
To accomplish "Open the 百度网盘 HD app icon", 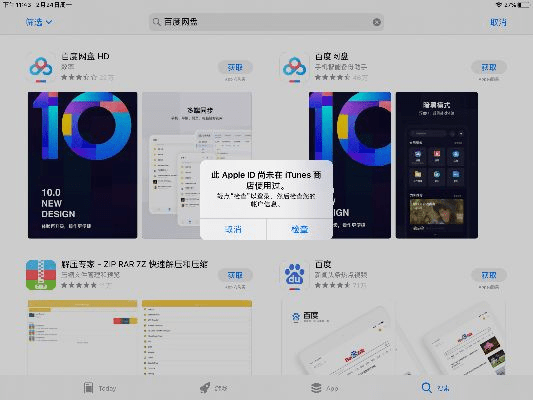I will 41,68.
